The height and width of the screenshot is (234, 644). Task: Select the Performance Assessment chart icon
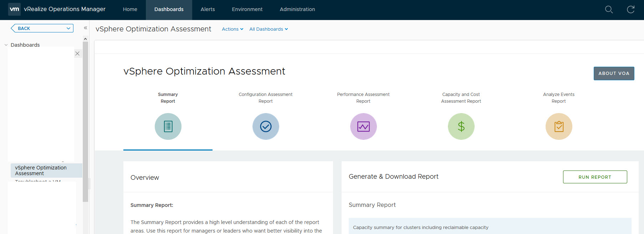[363, 127]
